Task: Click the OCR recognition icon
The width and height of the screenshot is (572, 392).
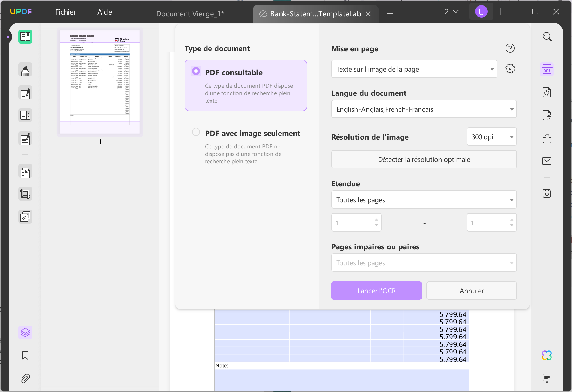Action: click(547, 69)
